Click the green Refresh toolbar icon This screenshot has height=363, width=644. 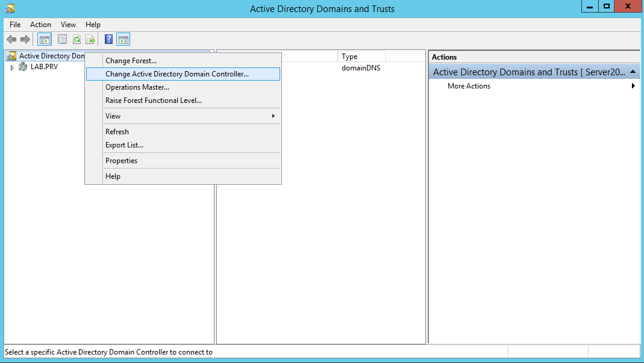77,39
